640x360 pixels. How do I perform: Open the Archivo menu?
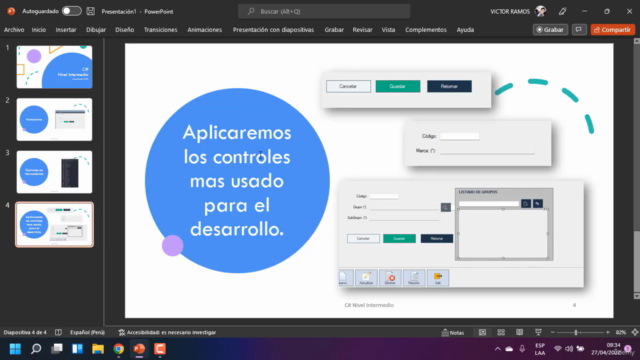(x=14, y=30)
